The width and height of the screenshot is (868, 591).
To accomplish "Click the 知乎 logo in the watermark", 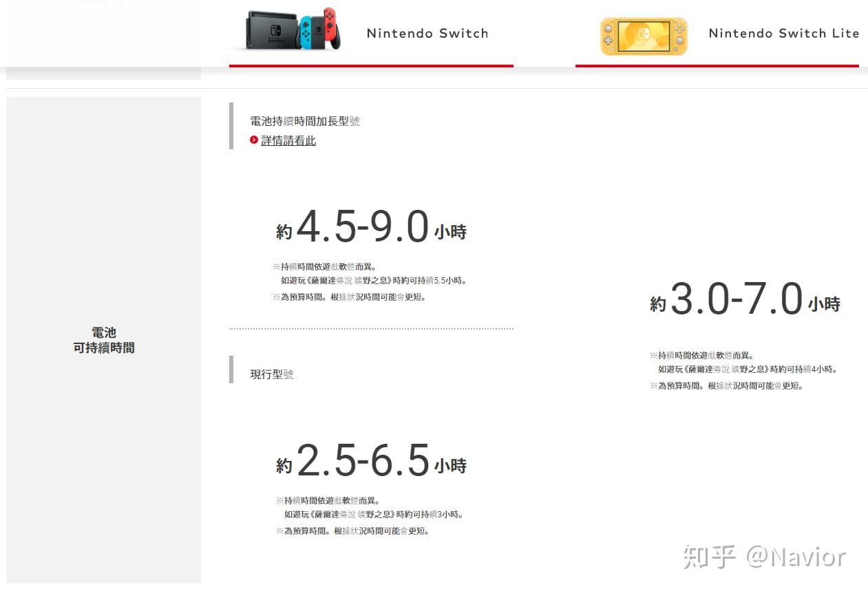I will (710, 557).
